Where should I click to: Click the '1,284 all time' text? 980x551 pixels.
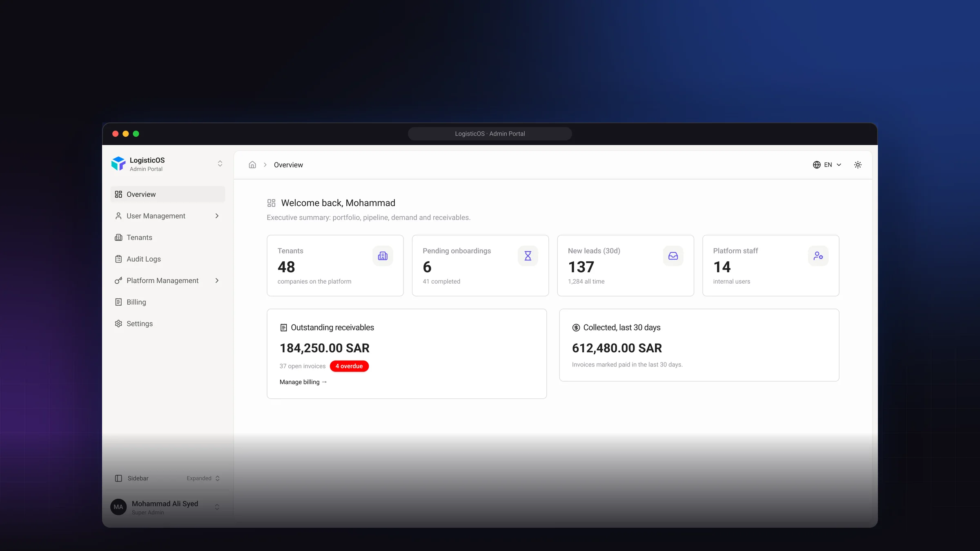coord(586,282)
